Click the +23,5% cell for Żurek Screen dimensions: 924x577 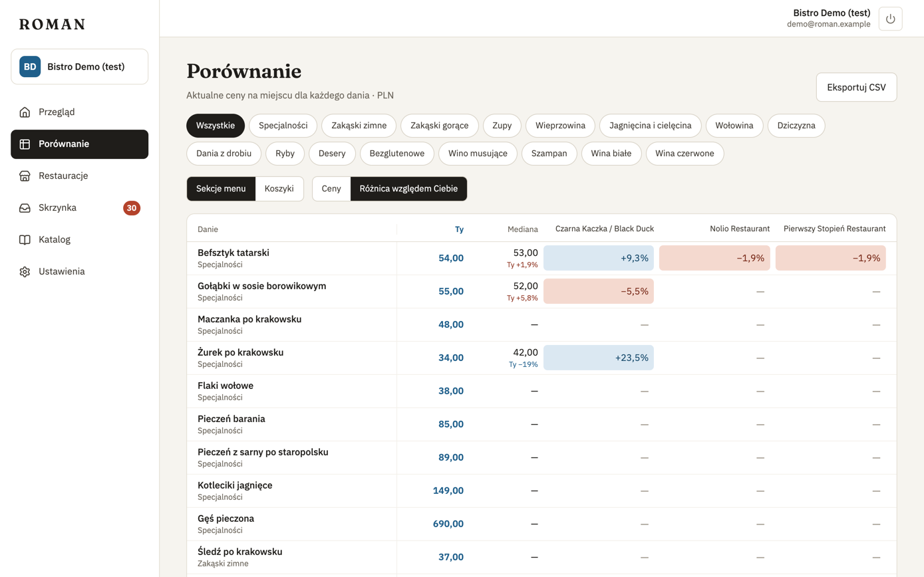pos(599,358)
